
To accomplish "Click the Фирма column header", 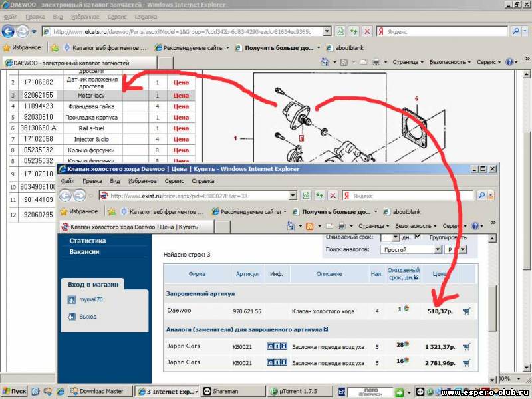I will [197, 274].
